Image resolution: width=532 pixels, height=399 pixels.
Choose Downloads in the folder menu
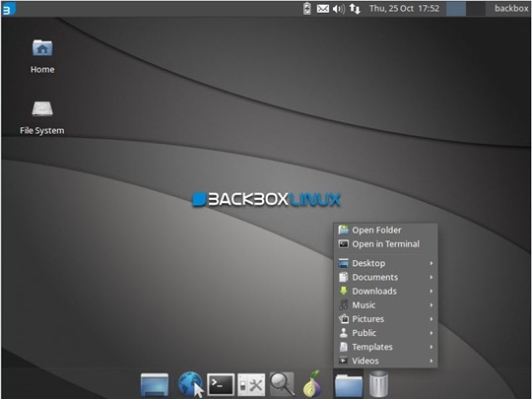[x=386, y=291]
